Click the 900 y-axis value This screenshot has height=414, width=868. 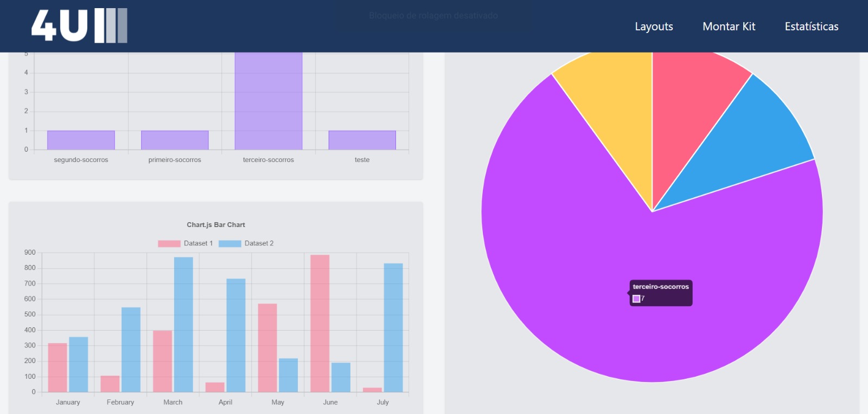(30, 253)
